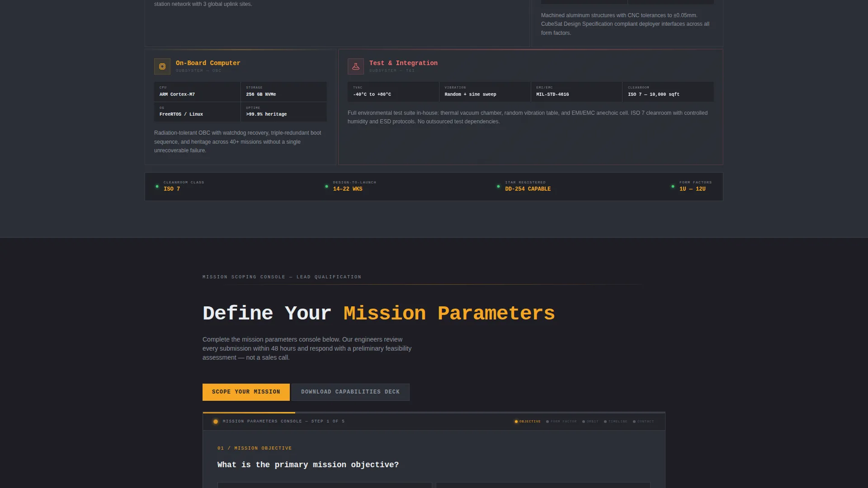This screenshot has width=868, height=488.
Task: Click Download Capabilities Deck button
Action: click(350, 392)
